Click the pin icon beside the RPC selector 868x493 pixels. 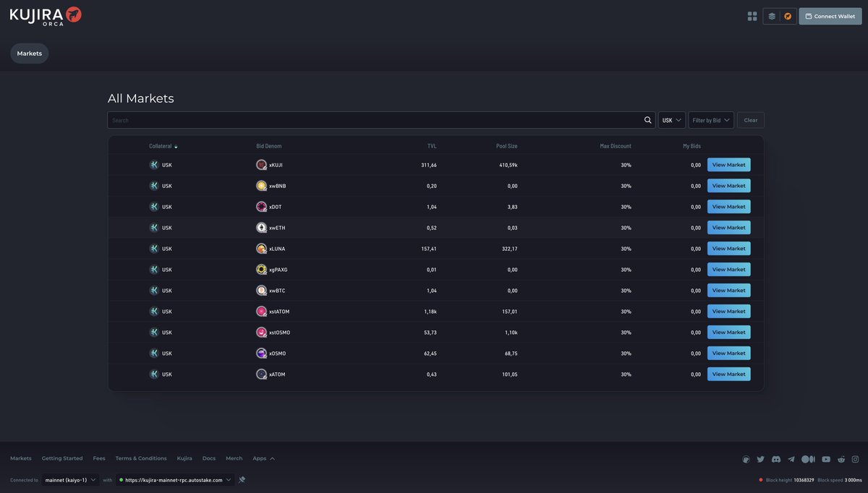coord(242,479)
